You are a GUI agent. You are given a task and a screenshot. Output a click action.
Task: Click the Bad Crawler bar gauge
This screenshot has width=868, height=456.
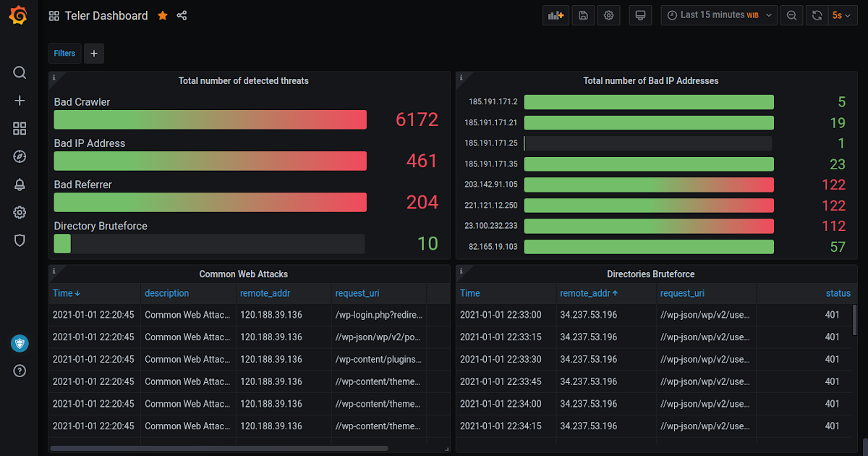point(210,119)
